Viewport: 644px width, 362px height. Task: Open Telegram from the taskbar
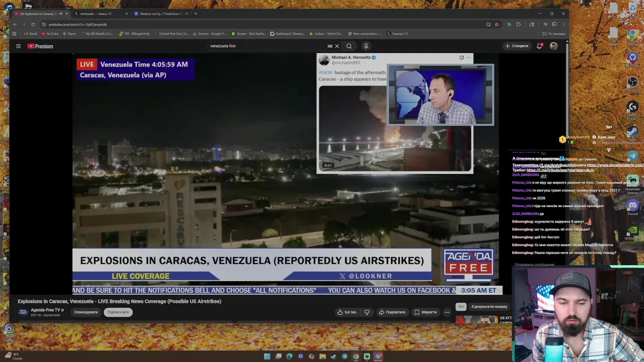345,356
